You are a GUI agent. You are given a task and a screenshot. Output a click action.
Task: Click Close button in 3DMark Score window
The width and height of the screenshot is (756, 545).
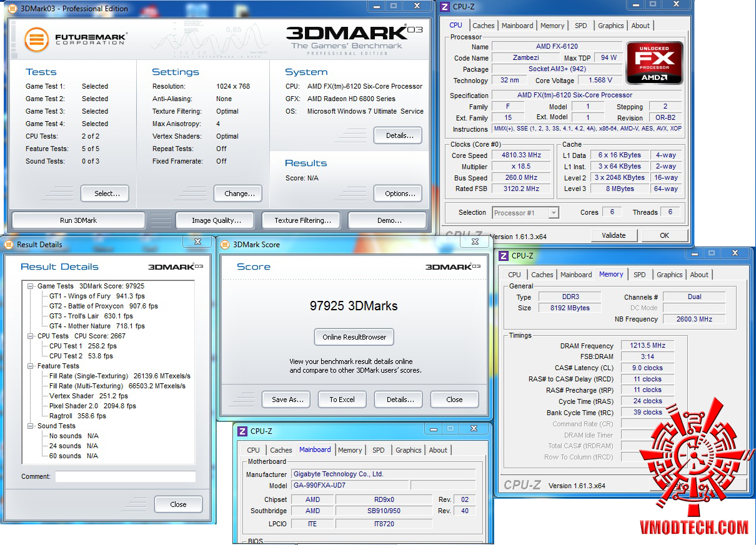click(x=454, y=400)
